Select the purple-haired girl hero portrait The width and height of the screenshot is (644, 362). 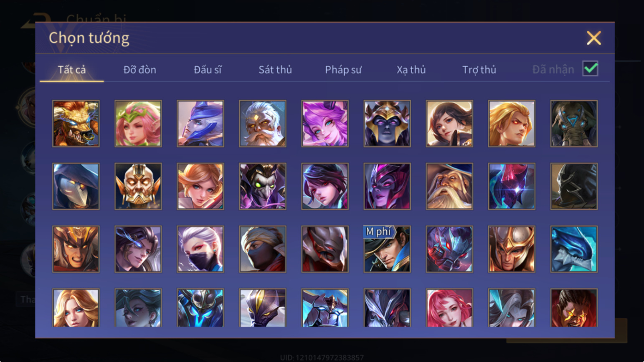coord(325,124)
